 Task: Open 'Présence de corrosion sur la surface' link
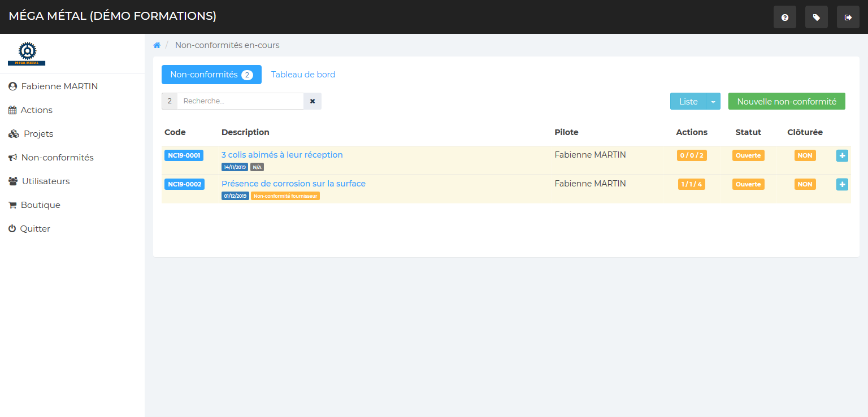point(293,184)
